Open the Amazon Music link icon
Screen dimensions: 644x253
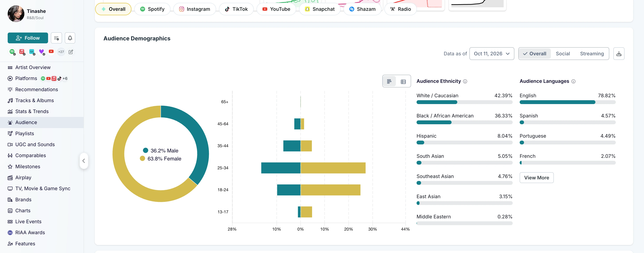pos(32,52)
